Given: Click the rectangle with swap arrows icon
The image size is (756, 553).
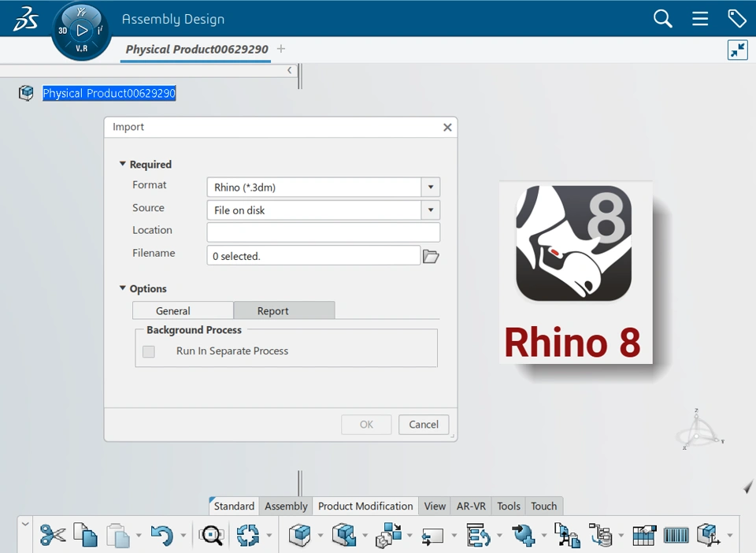Looking at the screenshot, I should (x=432, y=536).
